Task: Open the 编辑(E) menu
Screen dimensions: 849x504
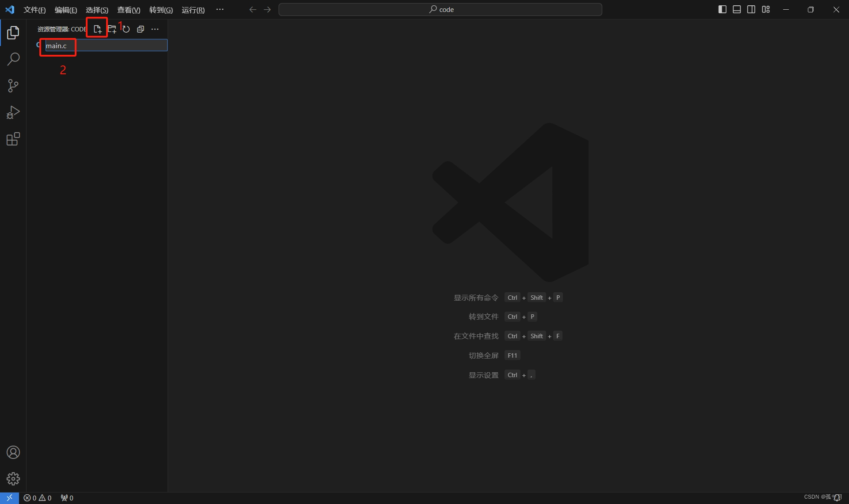Action: point(65,10)
